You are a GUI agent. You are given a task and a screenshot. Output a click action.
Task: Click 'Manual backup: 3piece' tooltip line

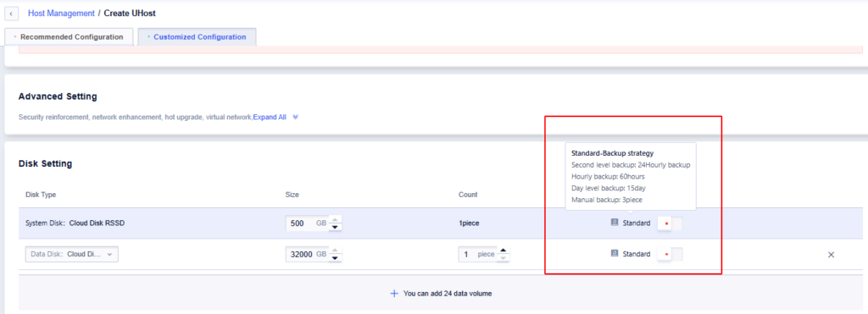[x=607, y=200]
